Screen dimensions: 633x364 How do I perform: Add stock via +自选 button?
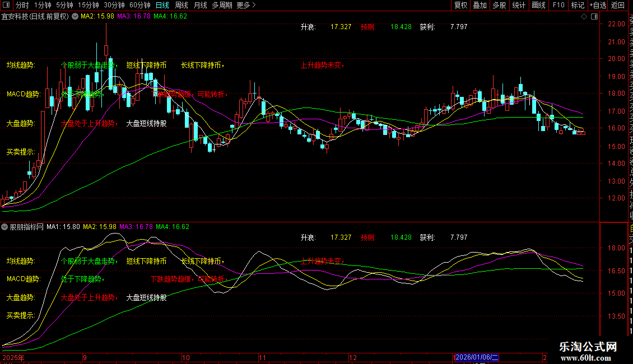(598, 5)
